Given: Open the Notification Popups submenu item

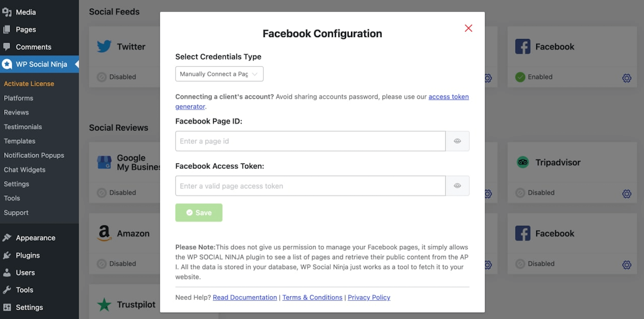Looking at the screenshot, I should (34, 155).
